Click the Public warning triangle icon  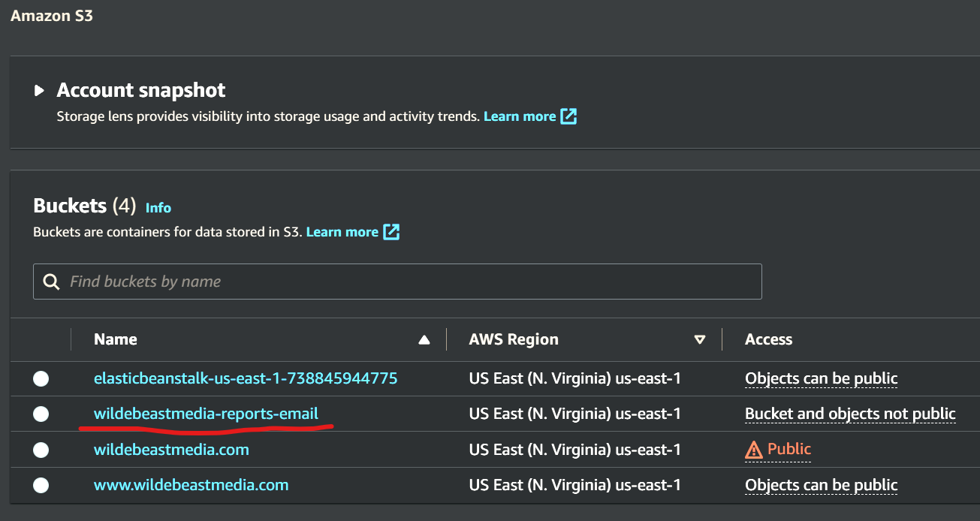(753, 450)
